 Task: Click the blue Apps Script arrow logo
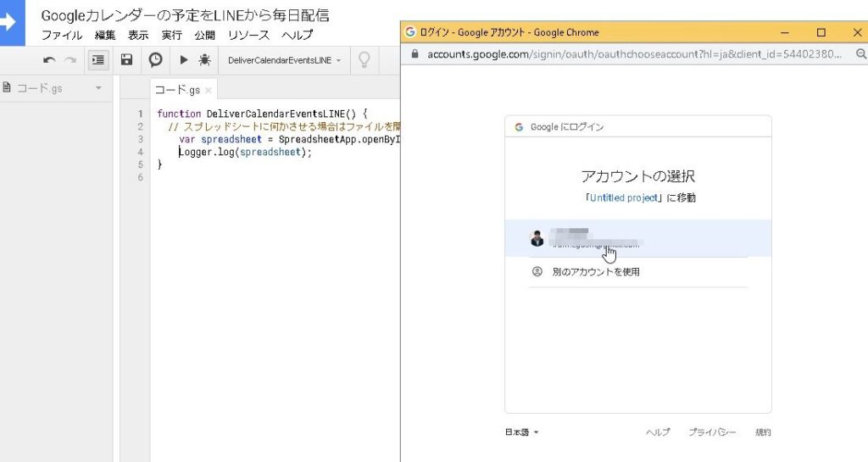(x=12, y=23)
